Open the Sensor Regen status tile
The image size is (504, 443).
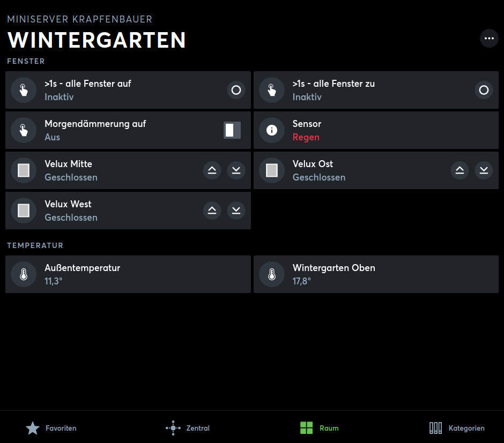point(375,130)
